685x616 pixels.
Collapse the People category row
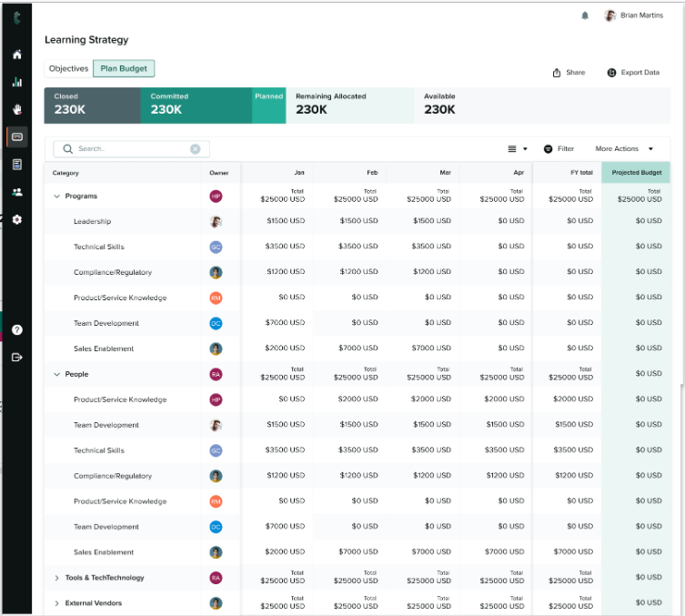click(56, 375)
